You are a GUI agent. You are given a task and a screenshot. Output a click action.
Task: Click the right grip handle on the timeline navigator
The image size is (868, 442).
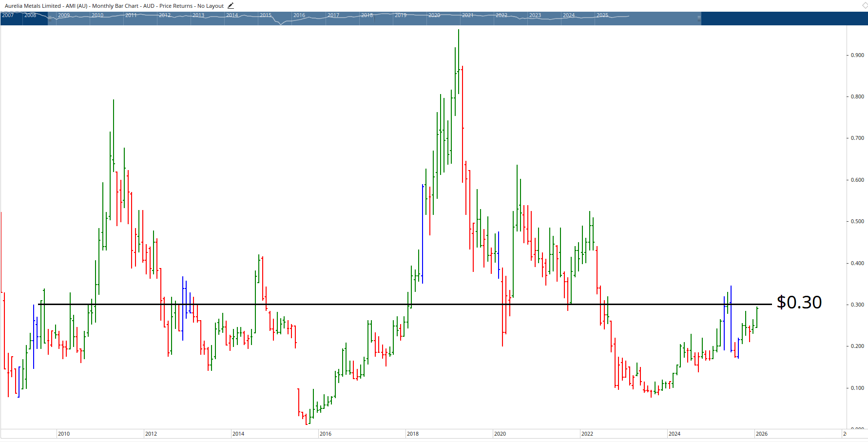coord(699,19)
